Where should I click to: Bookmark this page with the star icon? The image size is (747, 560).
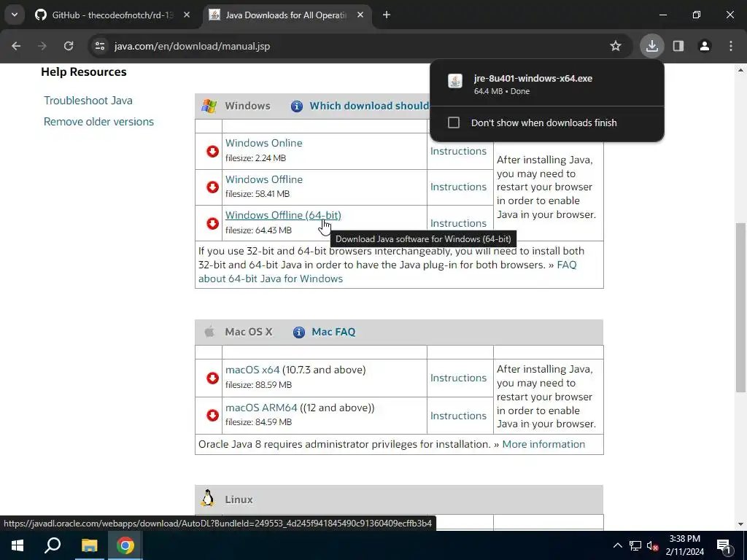616,46
